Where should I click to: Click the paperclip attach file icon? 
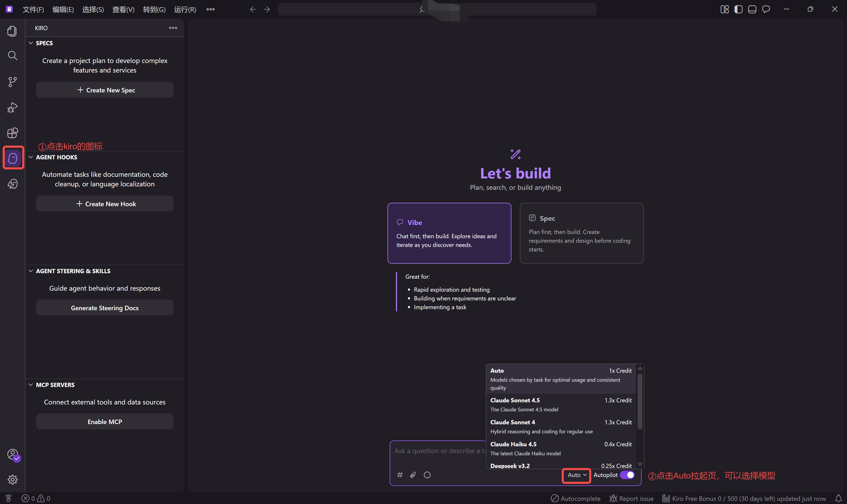(413, 475)
